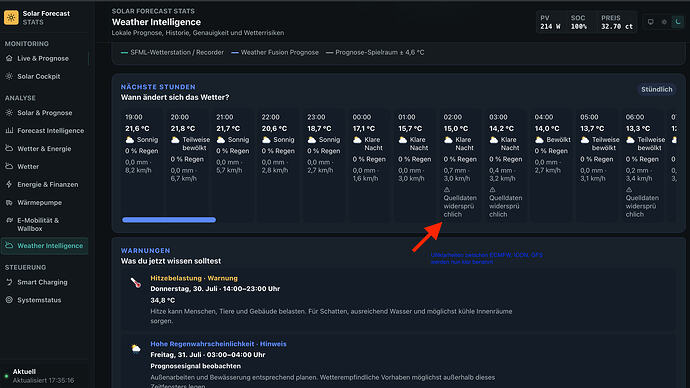Click the 00:00 Klare Nacht icon
Viewport: 690px width, 388px height.
[357, 140]
